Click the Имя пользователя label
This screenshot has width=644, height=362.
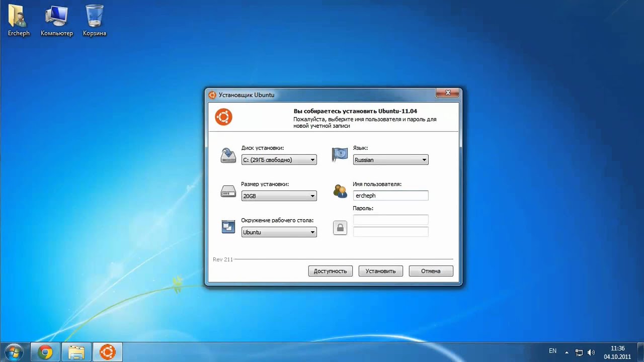point(377,184)
